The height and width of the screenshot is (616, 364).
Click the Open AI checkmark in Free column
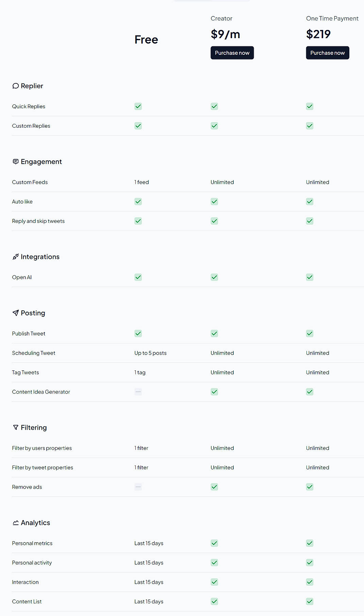138,277
